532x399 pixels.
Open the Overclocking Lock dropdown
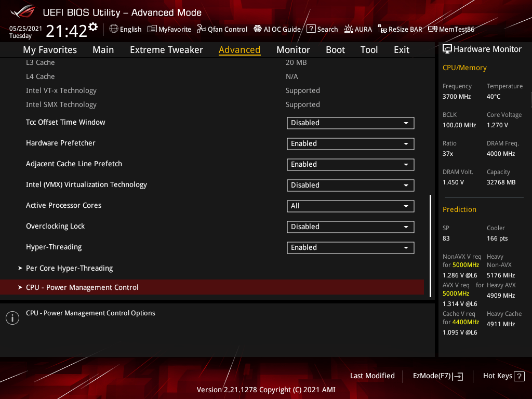[x=351, y=227]
